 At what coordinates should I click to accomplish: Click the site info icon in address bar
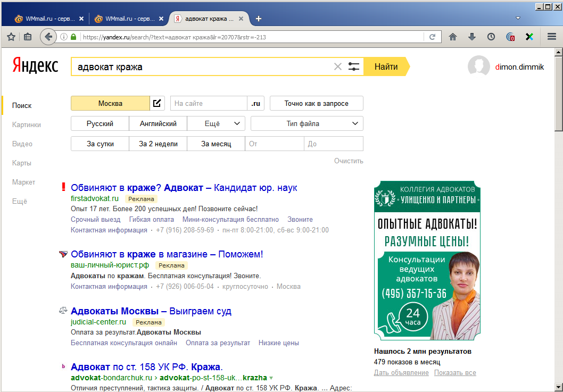[x=63, y=37]
